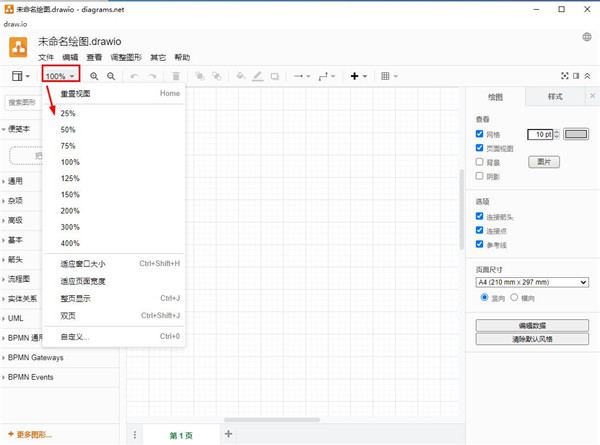Uncheck the 连接箭头 checkbox
Screen dimensions: 600x445
481,216
